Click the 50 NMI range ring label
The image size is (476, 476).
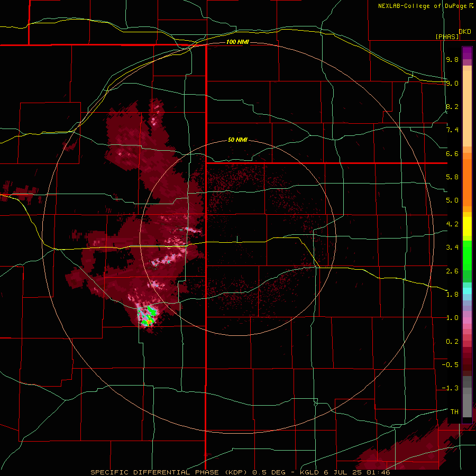[237, 140]
